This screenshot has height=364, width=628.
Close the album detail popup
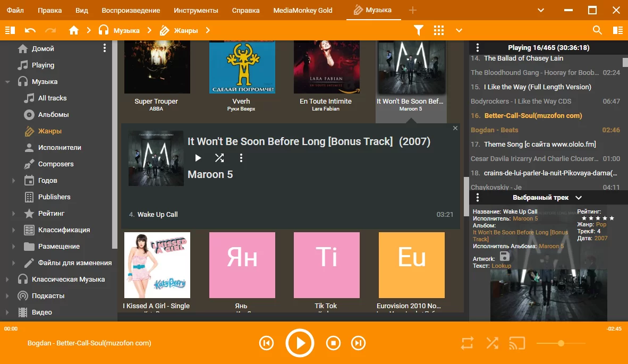coord(455,128)
